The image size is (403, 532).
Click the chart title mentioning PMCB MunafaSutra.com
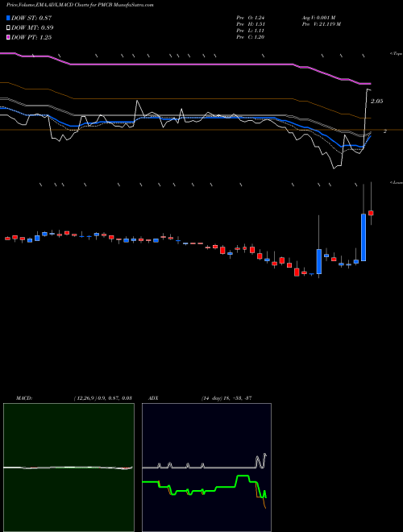pos(80,6)
